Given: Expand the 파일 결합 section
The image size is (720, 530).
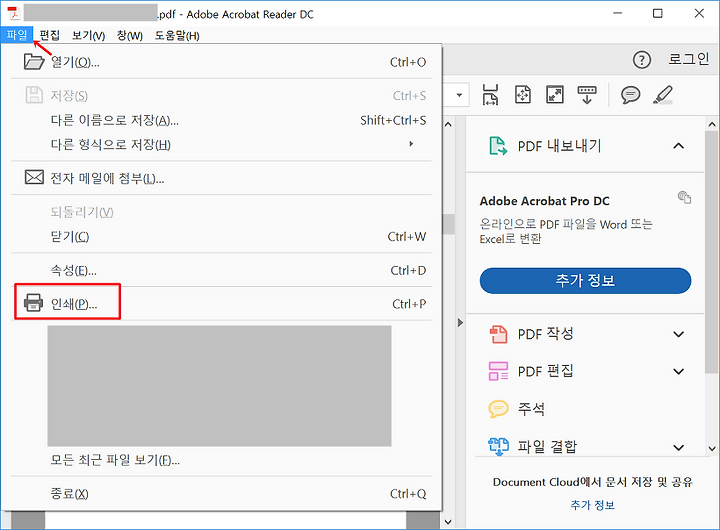Looking at the screenshot, I should click(679, 447).
